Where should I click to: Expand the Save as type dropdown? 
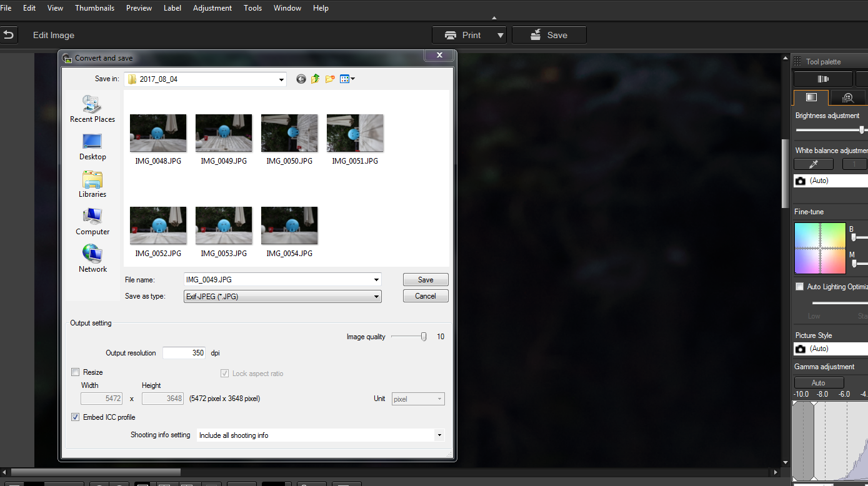[x=376, y=297]
